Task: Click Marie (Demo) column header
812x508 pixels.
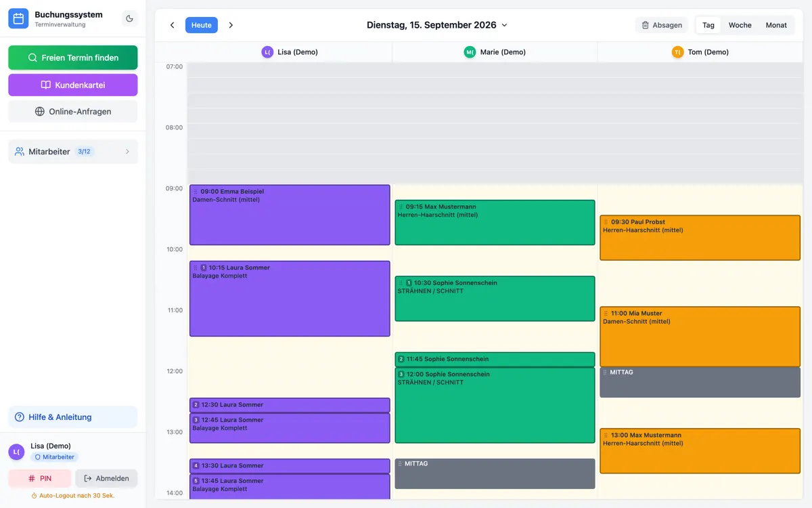Action: [495, 52]
